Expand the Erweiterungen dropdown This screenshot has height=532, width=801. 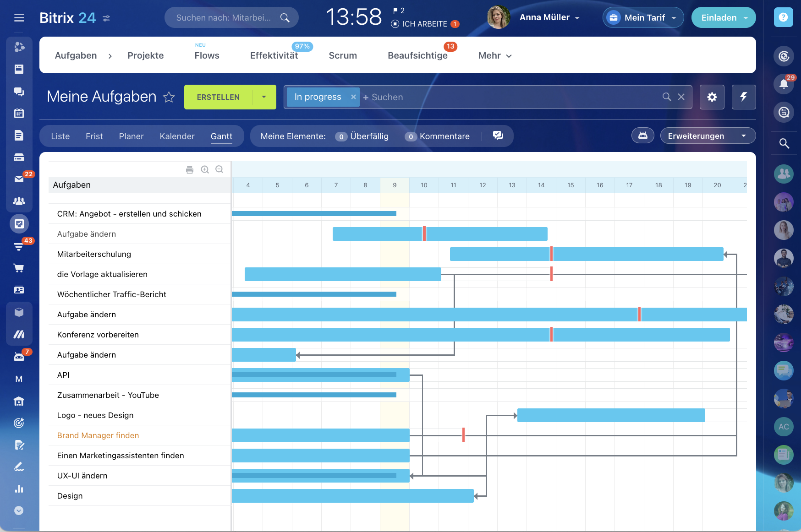tap(743, 136)
